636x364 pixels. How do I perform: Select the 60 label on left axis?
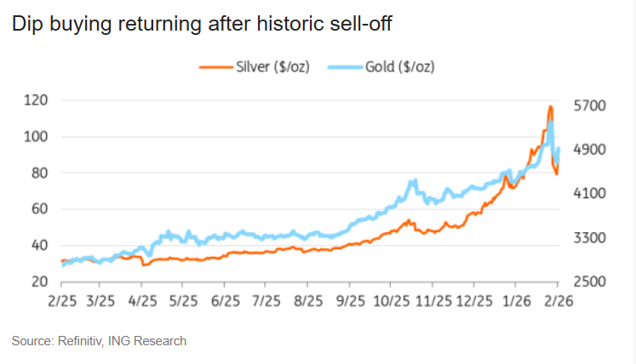click(39, 209)
